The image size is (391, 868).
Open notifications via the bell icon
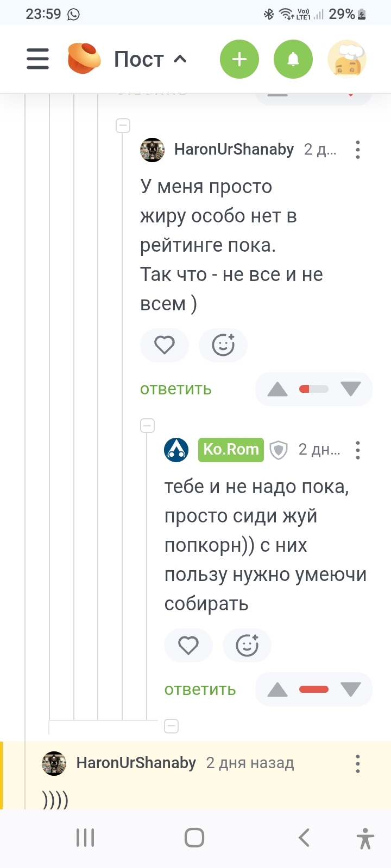(x=293, y=59)
